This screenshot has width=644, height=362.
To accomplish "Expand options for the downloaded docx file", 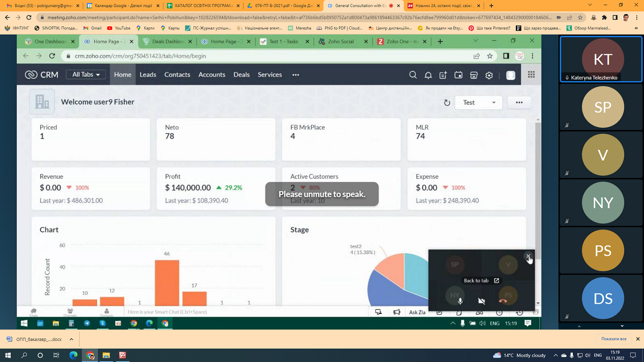I will tap(71, 339).
